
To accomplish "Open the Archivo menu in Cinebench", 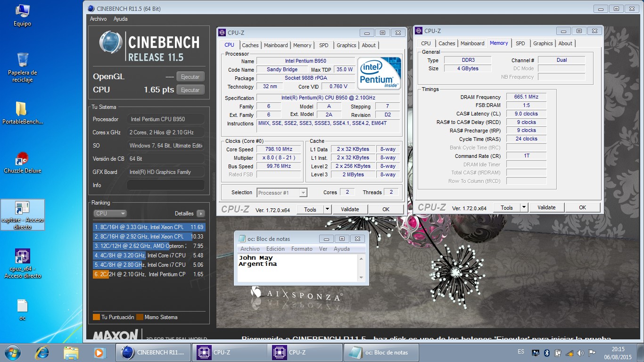I will pyautogui.click(x=98, y=19).
